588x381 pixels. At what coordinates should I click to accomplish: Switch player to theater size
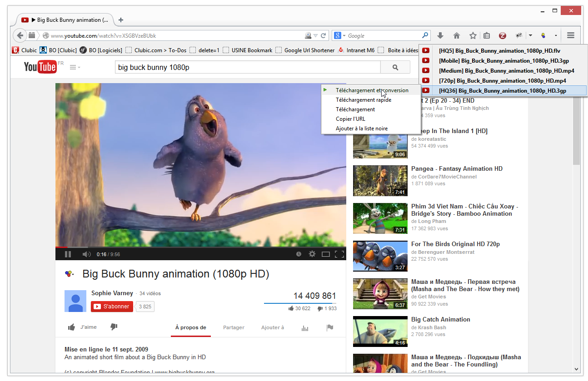325,254
